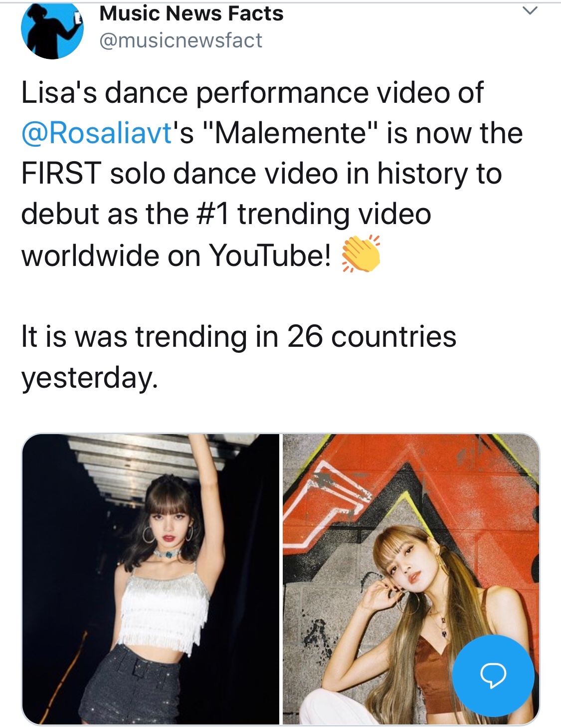This screenshot has width=561, height=728.
Task: Click the clapping hands emoji
Action: [361, 254]
